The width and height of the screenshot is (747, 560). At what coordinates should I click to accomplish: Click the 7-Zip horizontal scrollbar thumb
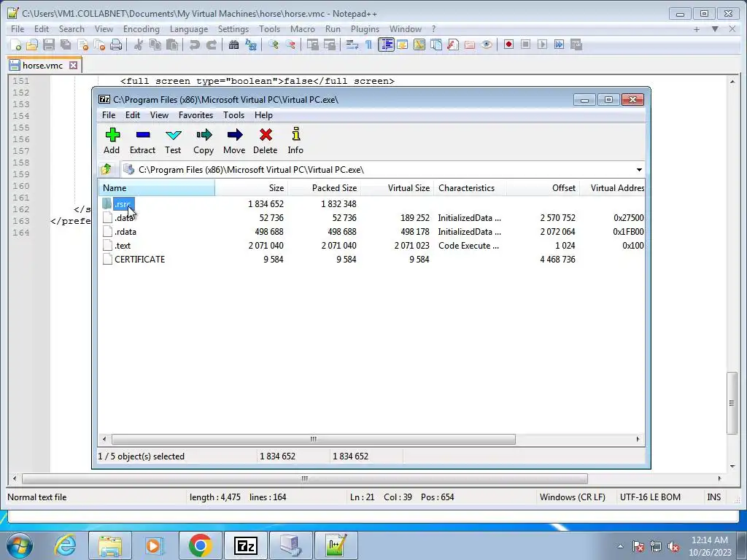click(313, 439)
